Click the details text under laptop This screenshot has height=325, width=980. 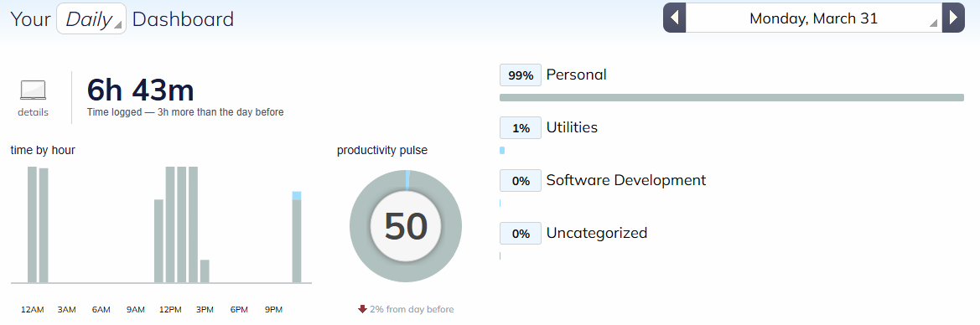click(34, 112)
